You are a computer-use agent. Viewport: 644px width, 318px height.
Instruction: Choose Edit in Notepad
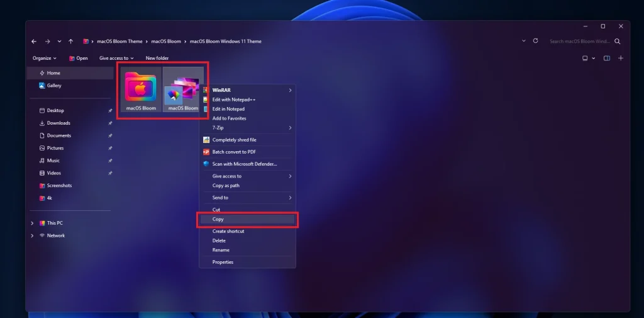pyautogui.click(x=247, y=109)
